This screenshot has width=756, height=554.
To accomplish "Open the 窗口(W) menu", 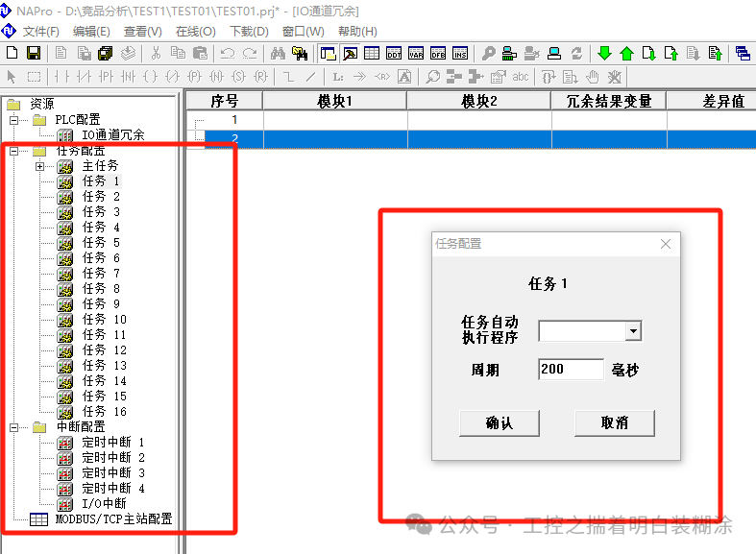I will point(303,32).
